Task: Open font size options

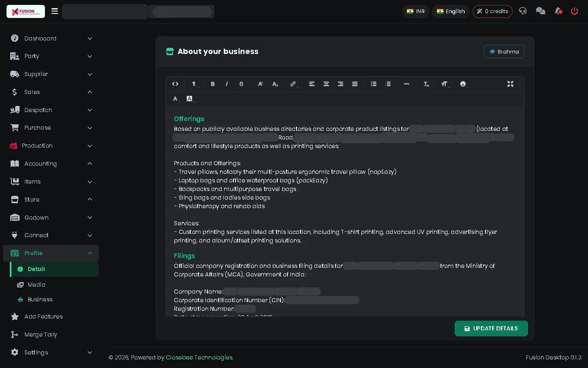Action: pyautogui.click(x=444, y=84)
